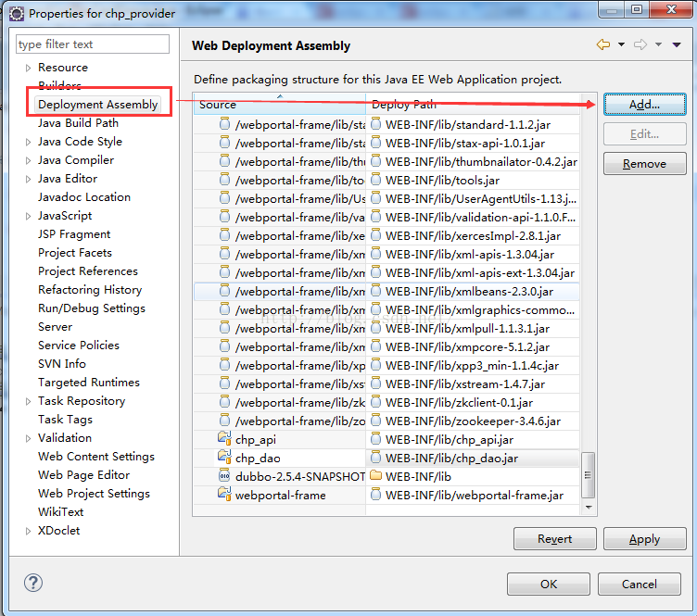Click the help question mark icon
Image resolution: width=697 pixels, height=616 pixels.
tap(33, 583)
